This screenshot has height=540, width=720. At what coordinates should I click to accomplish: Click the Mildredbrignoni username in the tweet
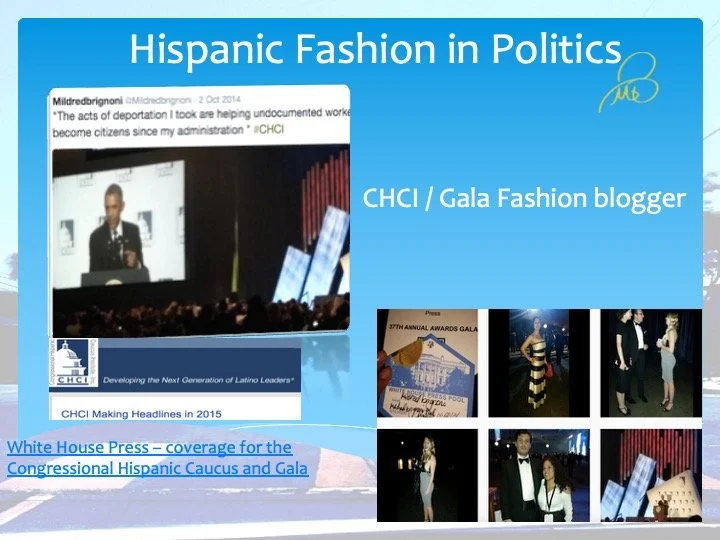[88, 101]
